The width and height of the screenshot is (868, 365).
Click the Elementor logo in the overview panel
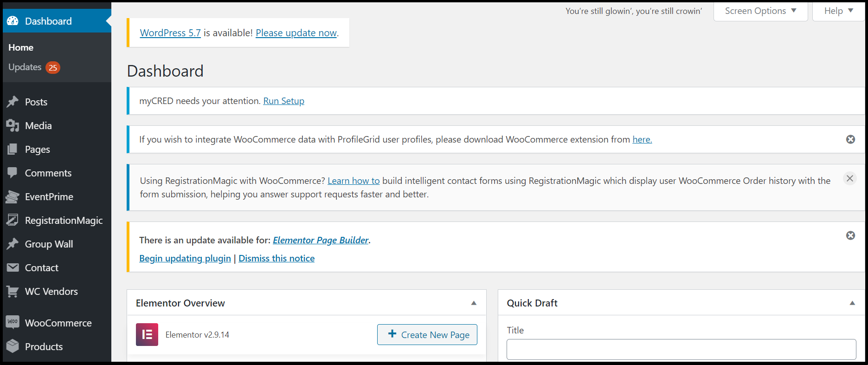[x=147, y=334]
